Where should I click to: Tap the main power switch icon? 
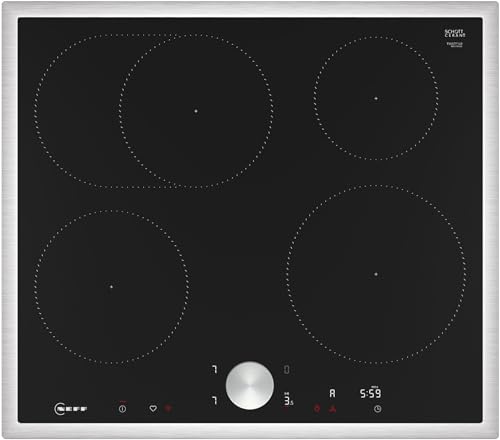pyautogui.click(x=123, y=408)
